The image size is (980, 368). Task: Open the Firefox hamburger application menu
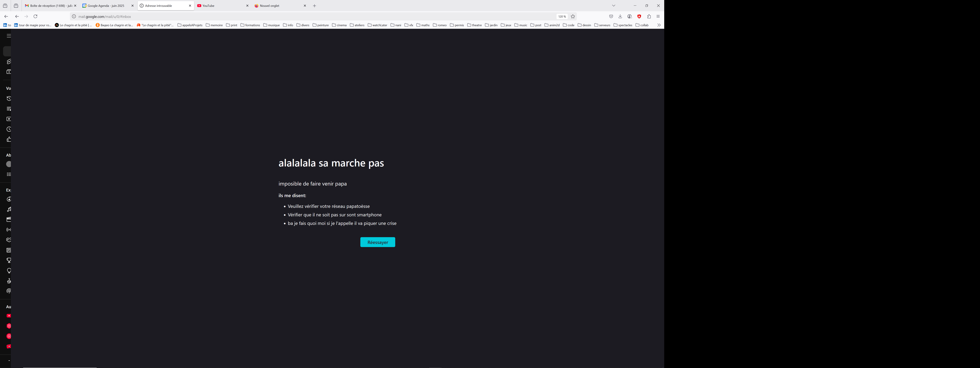tap(658, 16)
